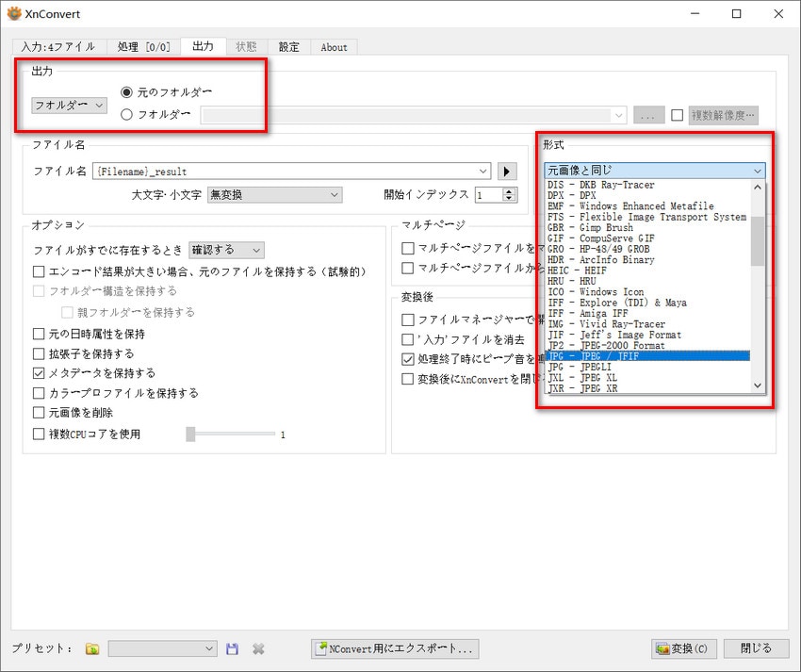Viewport: 801px width, 672px height.
Task: Open the About tab
Action: pyautogui.click(x=335, y=47)
